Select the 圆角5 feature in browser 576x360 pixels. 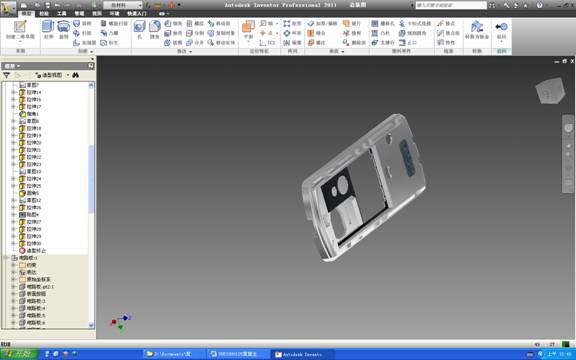pos(29,193)
